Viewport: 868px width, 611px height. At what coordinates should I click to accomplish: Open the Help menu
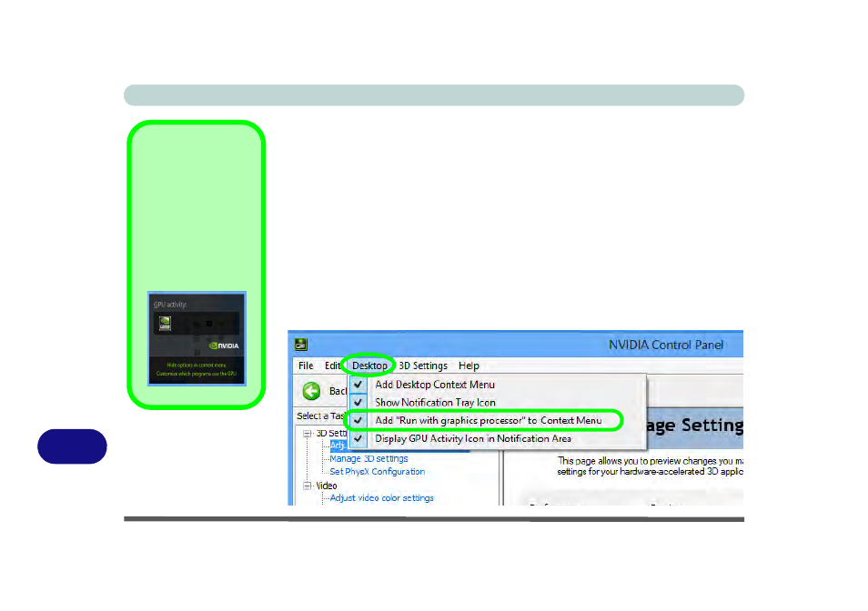469,366
